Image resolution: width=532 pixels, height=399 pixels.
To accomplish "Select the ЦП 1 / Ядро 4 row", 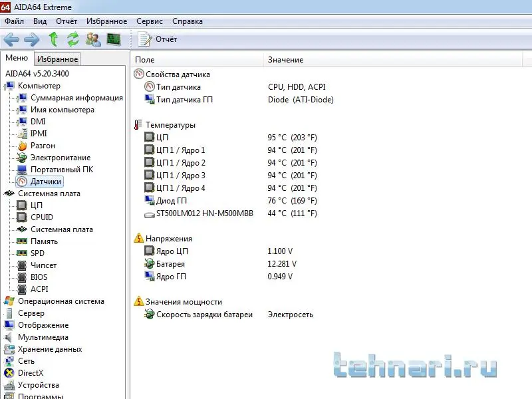I will [231, 188].
